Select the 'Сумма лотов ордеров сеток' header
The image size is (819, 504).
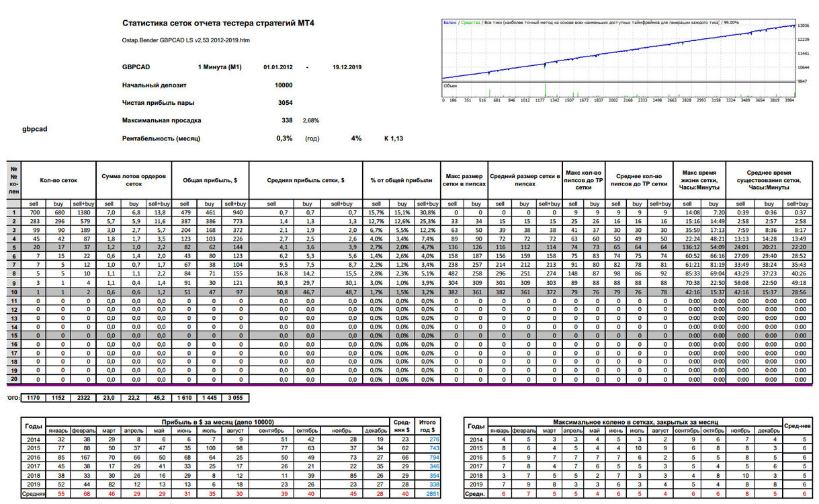[135, 180]
